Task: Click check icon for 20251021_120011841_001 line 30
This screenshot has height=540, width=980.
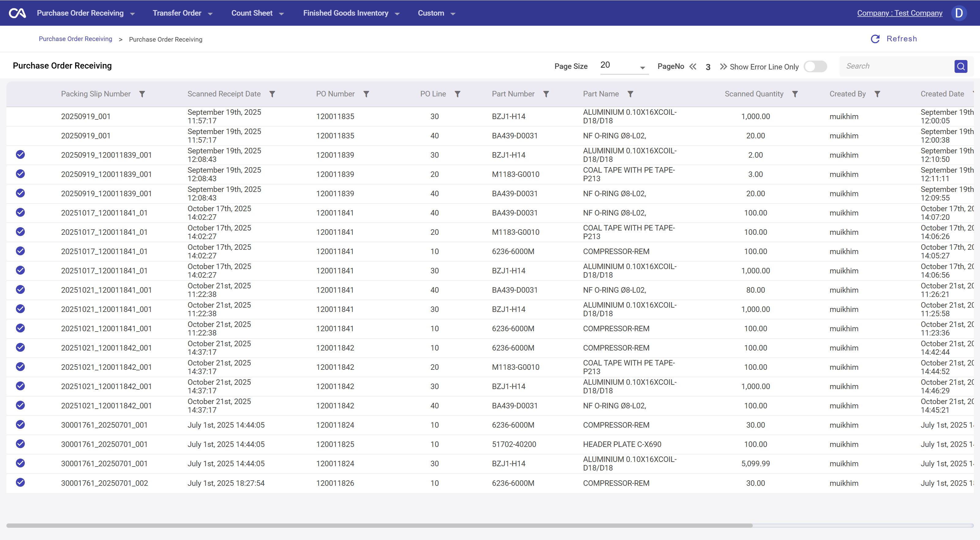Action: (21, 309)
